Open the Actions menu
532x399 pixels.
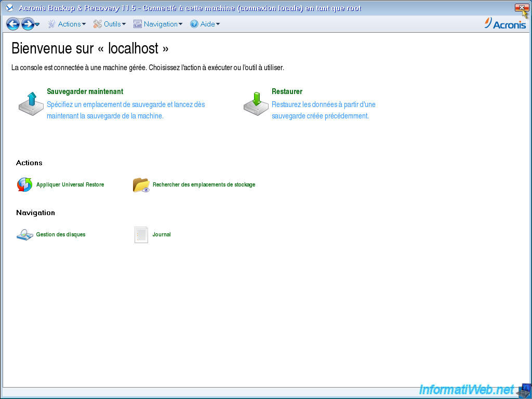tap(67, 24)
